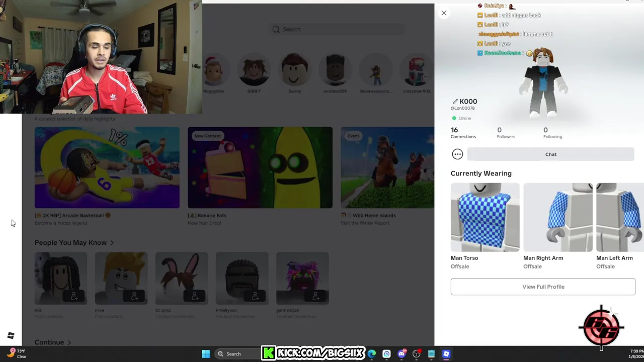Click the Banana Eats title text
The image size is (644, 362).
coord(207,215)
